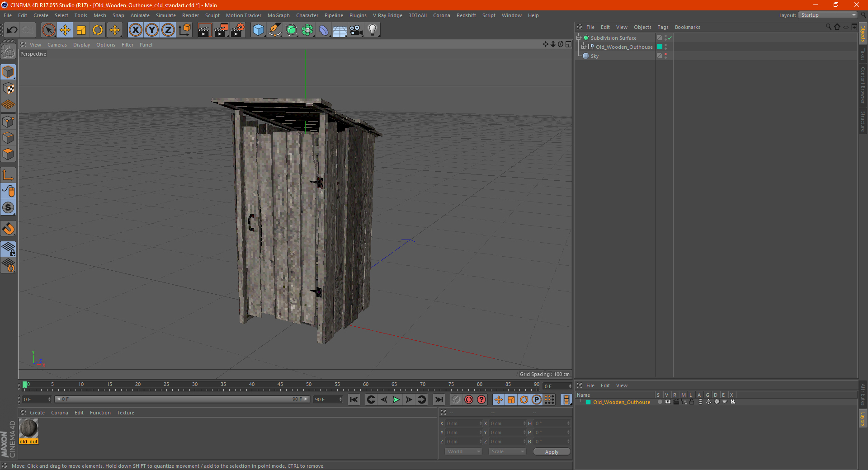Image resolution: width=868 pixels, height=470 pixels.
Task: Select Old_Wooden_Outhouse layer in Layers panel
Action: click(622, 402)
